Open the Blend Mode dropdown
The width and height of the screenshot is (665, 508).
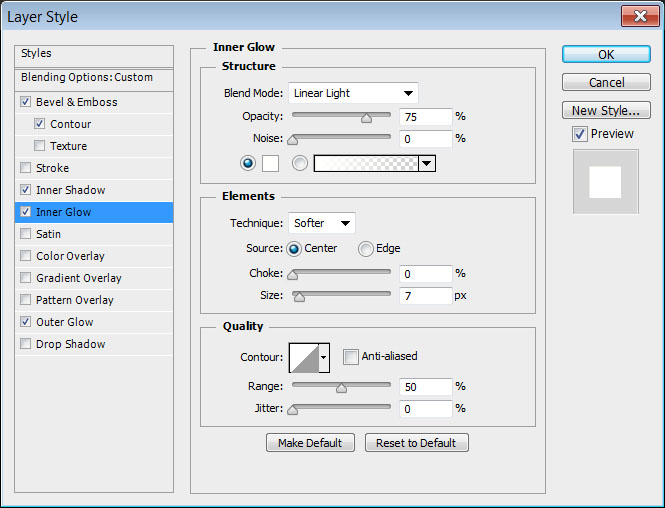pyautogui.click(x=353, y=93)
